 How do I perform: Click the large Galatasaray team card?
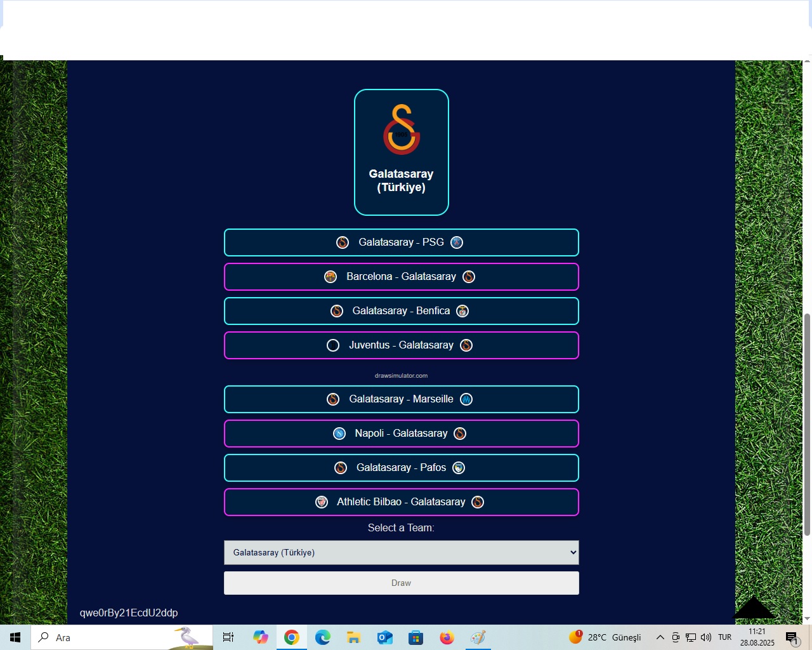click(401, 152)
